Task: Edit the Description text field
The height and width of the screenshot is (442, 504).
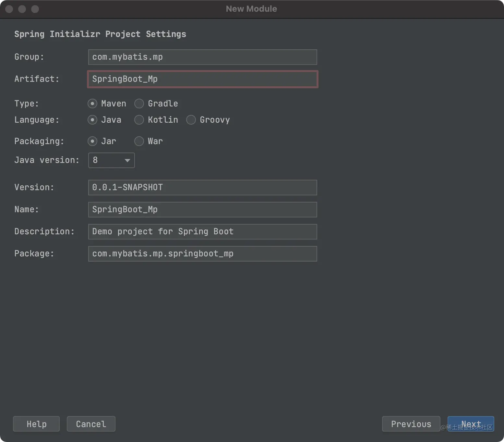Action: [x=202, y=232]
